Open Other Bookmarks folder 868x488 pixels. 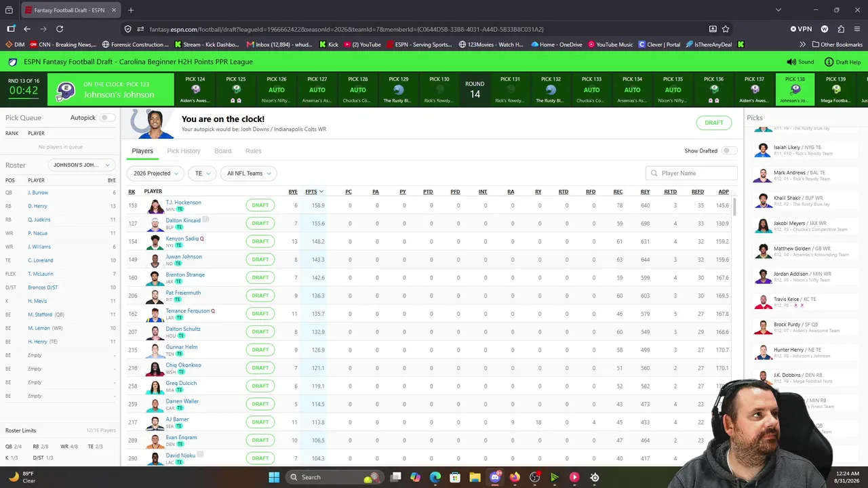click(x=837, y=45)
